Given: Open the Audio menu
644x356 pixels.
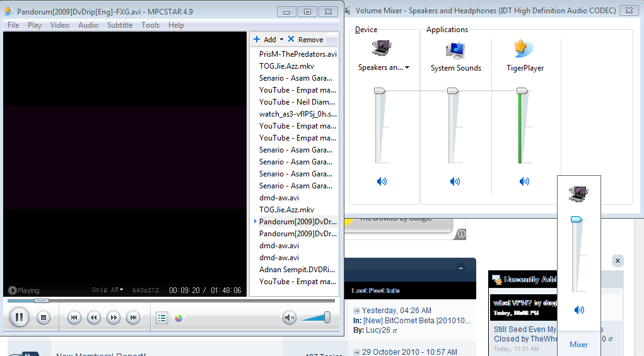Looking at the screenshot, I should (x=88, y=25).
